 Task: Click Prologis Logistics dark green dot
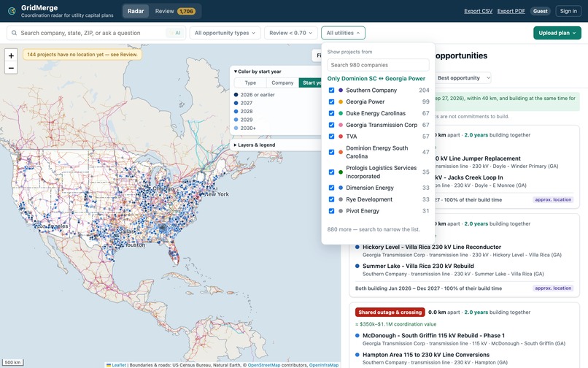pyautogui.click(x=341, y=172)
